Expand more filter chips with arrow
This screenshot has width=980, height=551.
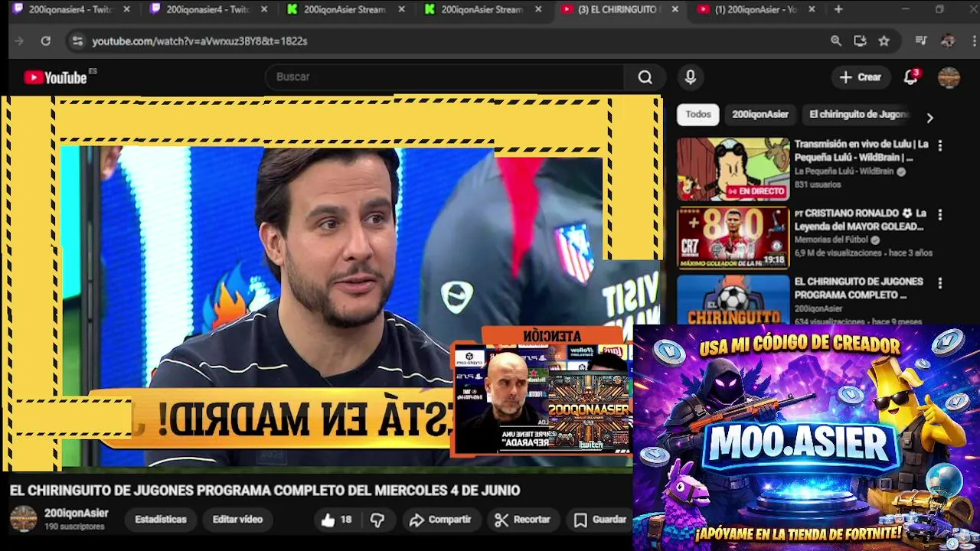929,118
